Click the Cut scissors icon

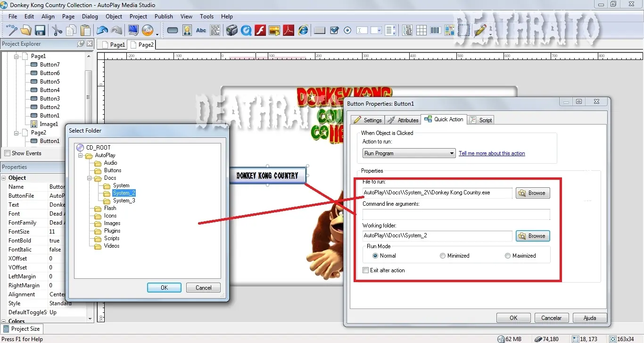(x=57, y=31)
